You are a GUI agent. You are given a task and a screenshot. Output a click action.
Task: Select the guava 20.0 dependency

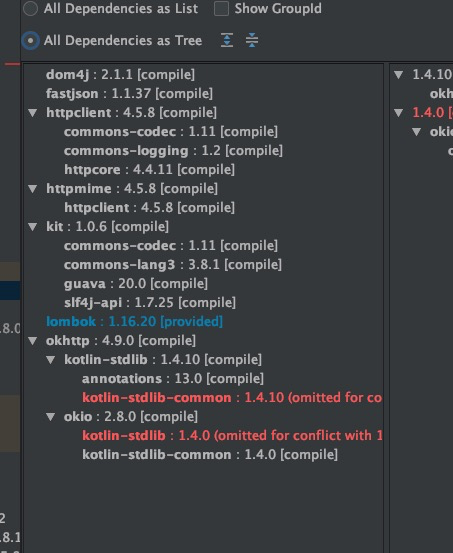click(136, 284)
